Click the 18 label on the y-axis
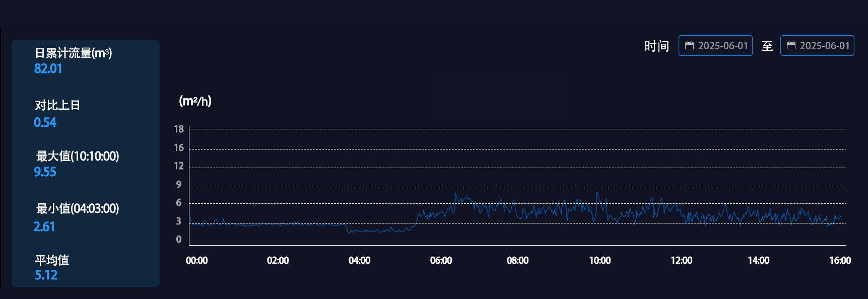This screenshot has height=299, width=868. coord(179,129)
